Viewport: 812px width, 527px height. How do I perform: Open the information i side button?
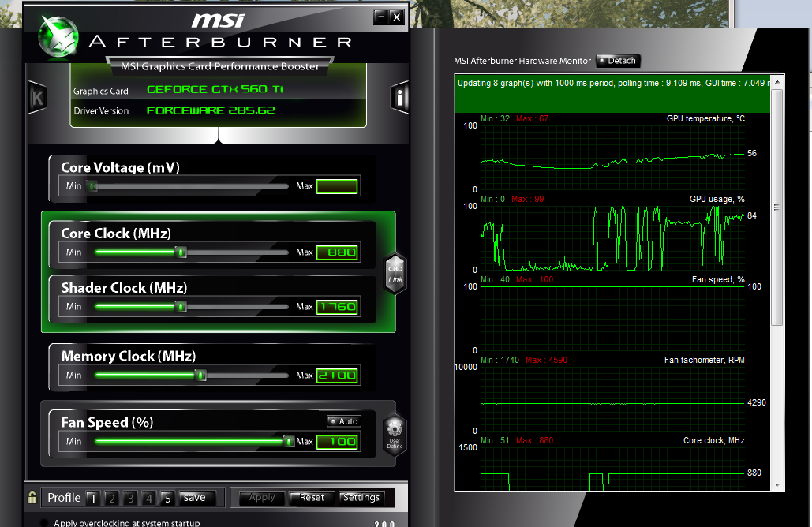pyautogui.click(x=399, y=97)
